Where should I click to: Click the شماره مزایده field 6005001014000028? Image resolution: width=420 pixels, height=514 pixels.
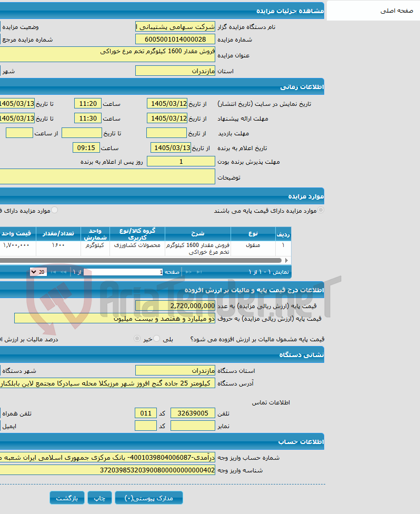click(175, 39)
